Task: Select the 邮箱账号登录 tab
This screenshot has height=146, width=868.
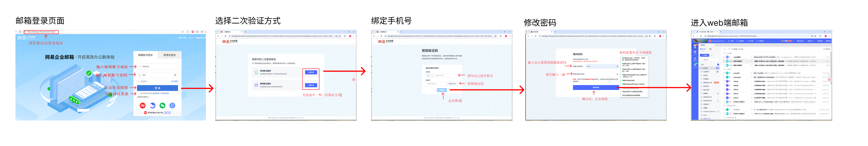Action: (146, 55)
